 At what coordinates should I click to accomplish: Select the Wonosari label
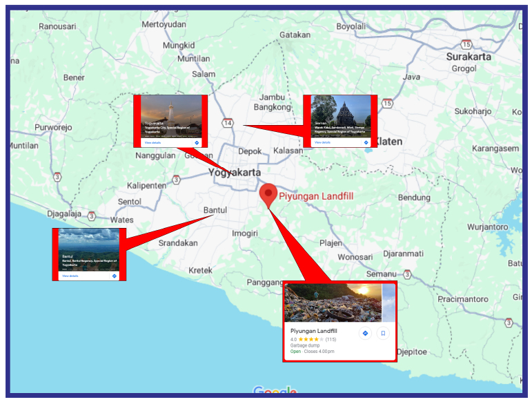coord(355,258)
